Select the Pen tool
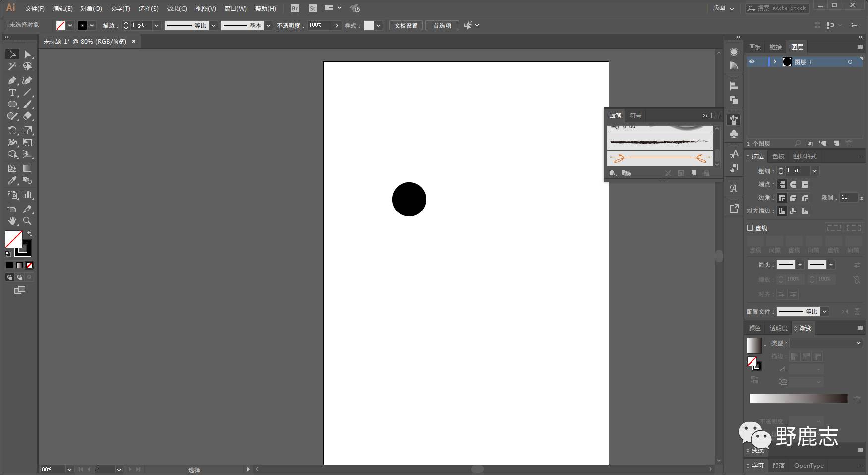 coord(12,80)
